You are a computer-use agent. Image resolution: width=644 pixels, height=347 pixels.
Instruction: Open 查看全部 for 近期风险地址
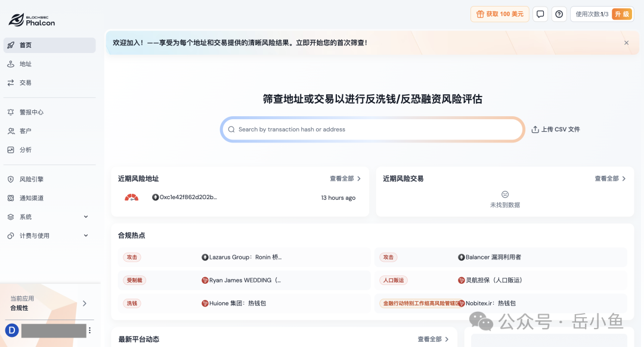(x=343, y=178)
